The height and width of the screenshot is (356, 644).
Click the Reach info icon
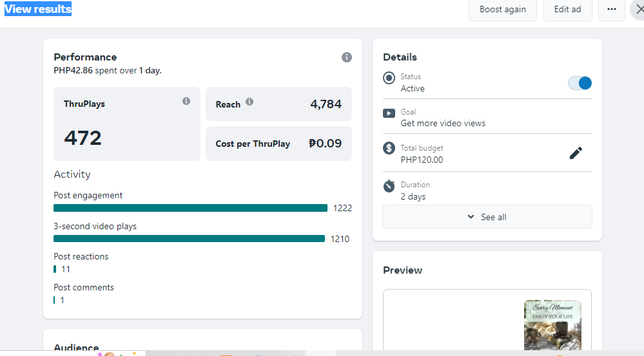(249, 102)
